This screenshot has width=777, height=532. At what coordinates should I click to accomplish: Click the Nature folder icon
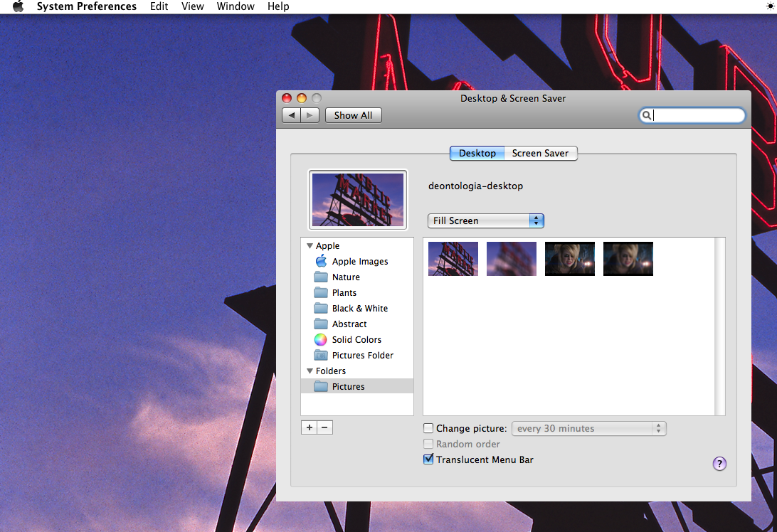(321, 277)
